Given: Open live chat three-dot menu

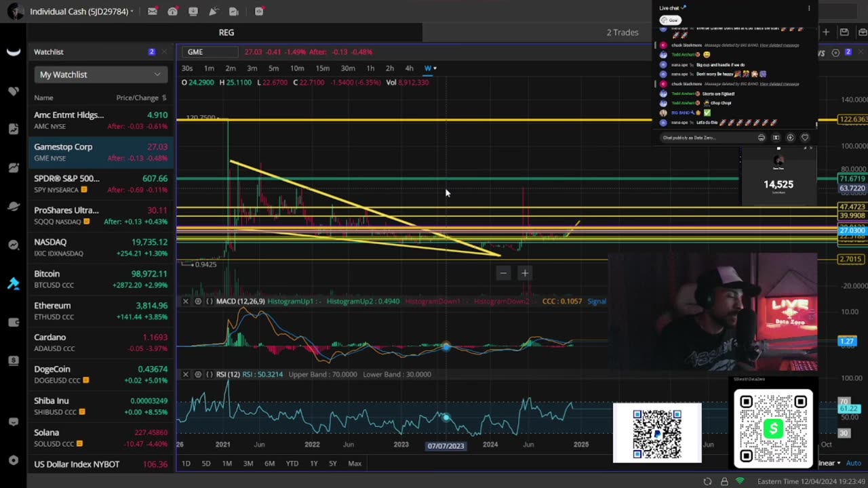Looking at the screenshot, I should tap(808, 8).
